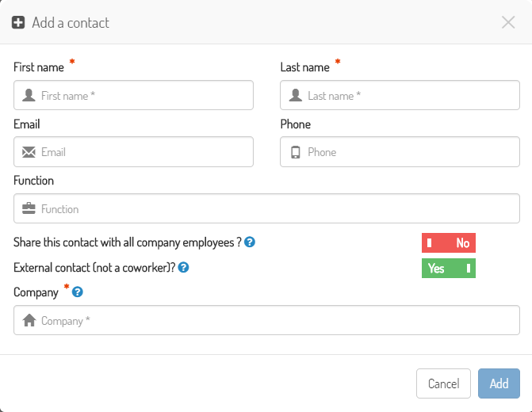Image resolution: width=532 pixels, height=412 pixels.
Task: Show help for the Company label
Action: pyautogui.click(x=78, y=292)
